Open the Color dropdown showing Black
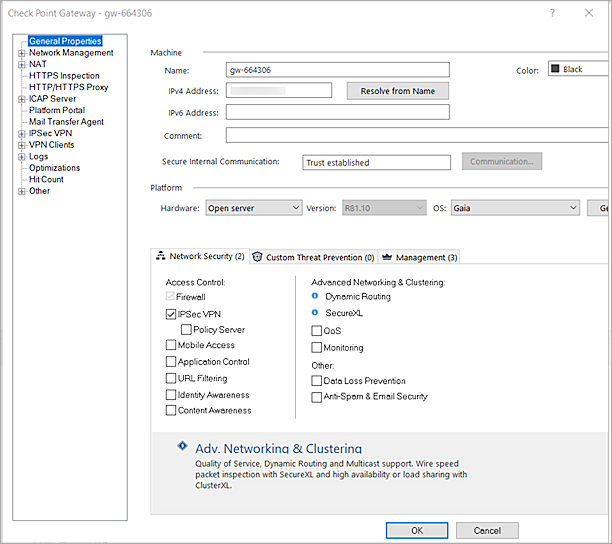Image resolution: width=612 pixels, height=544 pixels. (578, 69)
